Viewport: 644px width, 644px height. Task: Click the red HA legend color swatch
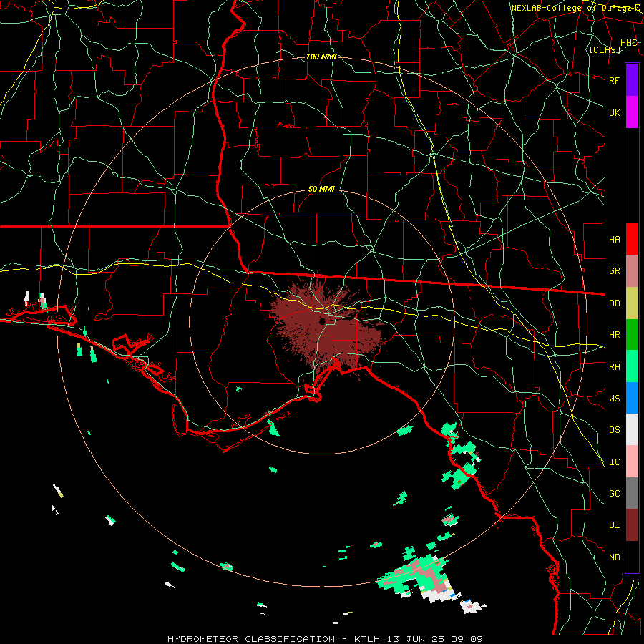[x=632, y=239]
